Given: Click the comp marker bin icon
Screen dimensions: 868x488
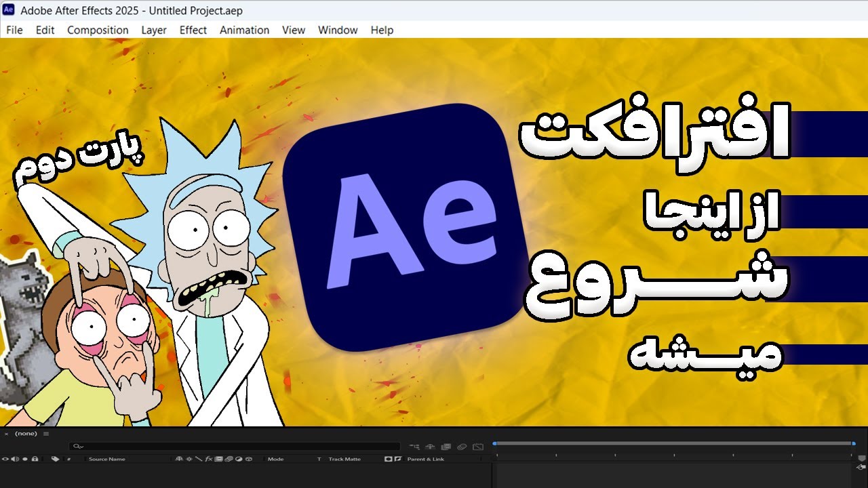Looking at the screenshot, I should [862, 458].
